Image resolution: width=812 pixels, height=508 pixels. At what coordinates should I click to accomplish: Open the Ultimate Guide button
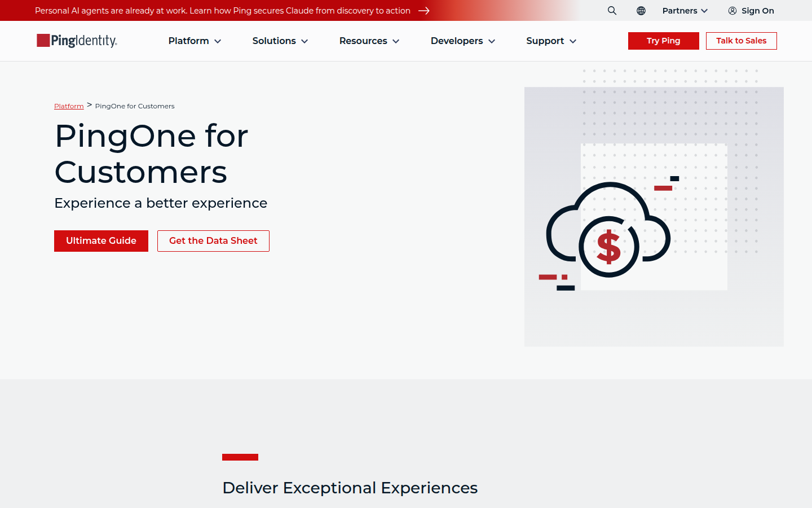point(101,241)
